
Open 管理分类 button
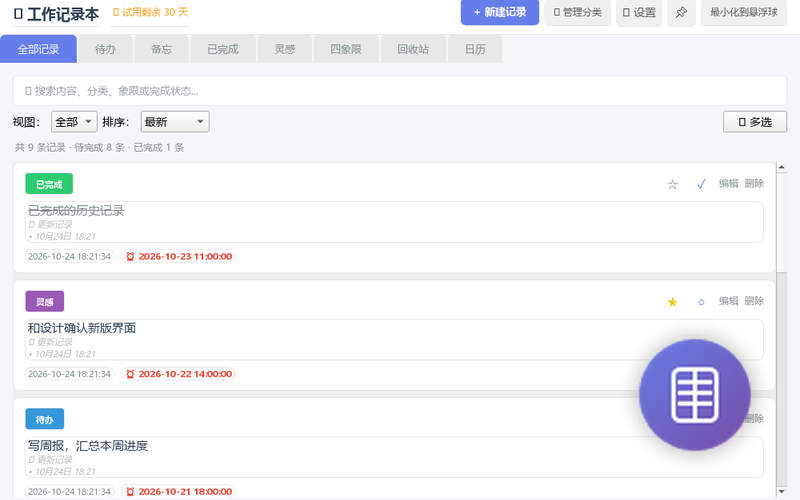578,12
